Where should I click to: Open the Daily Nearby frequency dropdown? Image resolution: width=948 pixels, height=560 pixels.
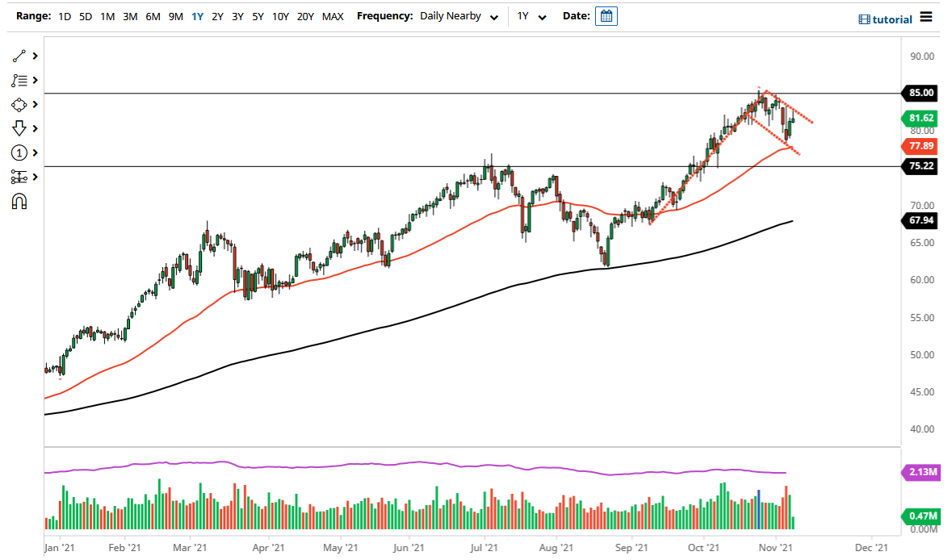pyautogui.click(x=457, y=15)
